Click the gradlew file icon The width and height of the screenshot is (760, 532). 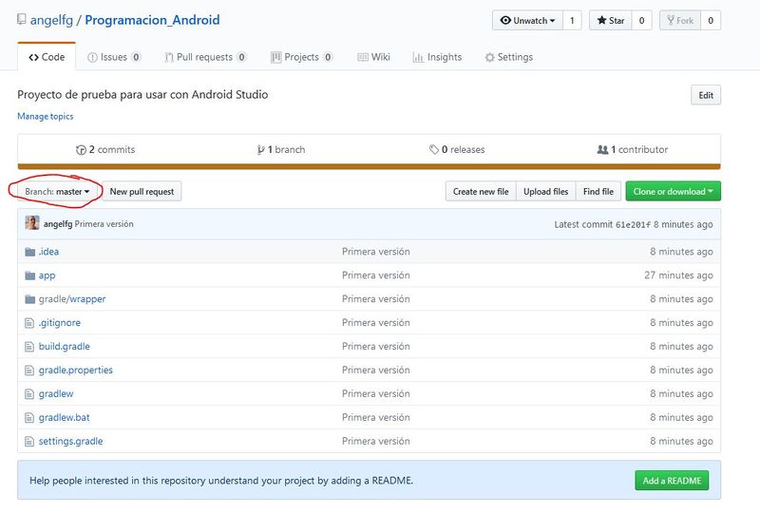[x=29, y=394]
